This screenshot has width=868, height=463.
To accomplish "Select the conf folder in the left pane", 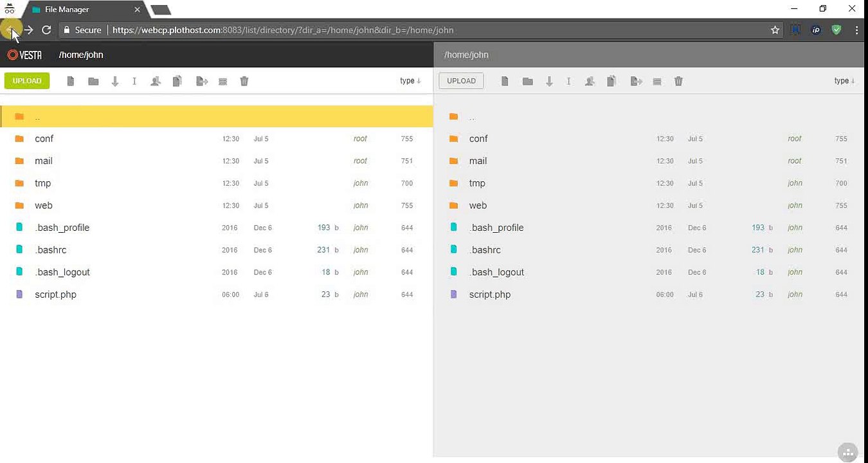I will pyautogui.click(x=216, y=139).
